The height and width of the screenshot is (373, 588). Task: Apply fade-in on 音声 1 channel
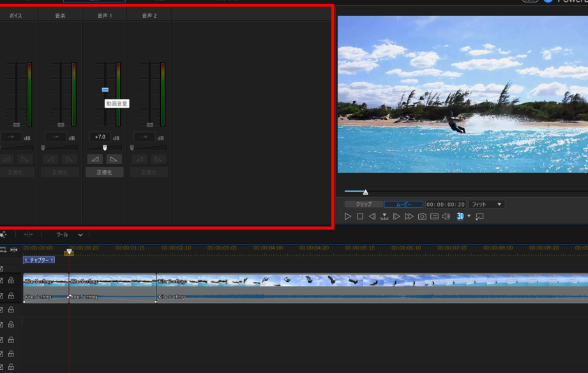click(95, 159)
